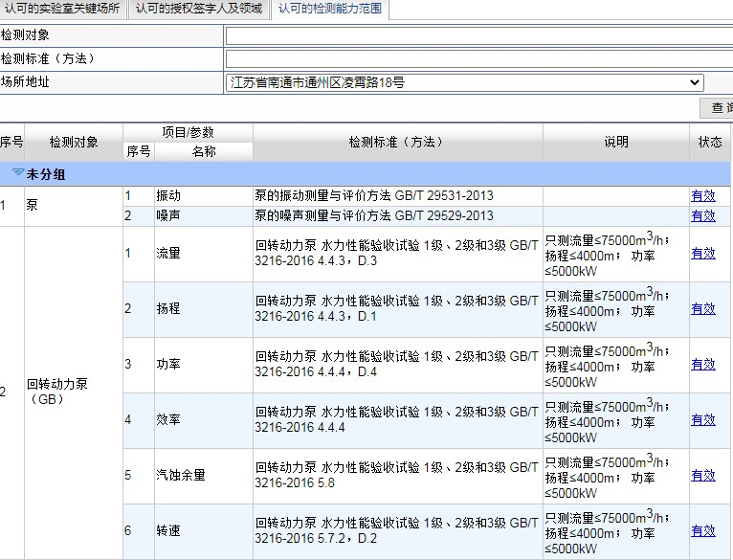Click the 项目/参数 column header
Image resolution: width=733 pixels, height=560 pixels.
pos(188,132)
